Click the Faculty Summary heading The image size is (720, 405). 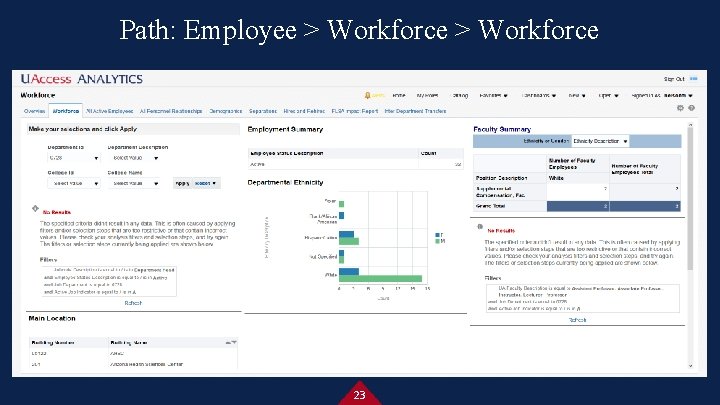pyautogui.click(x=502, y=129)
